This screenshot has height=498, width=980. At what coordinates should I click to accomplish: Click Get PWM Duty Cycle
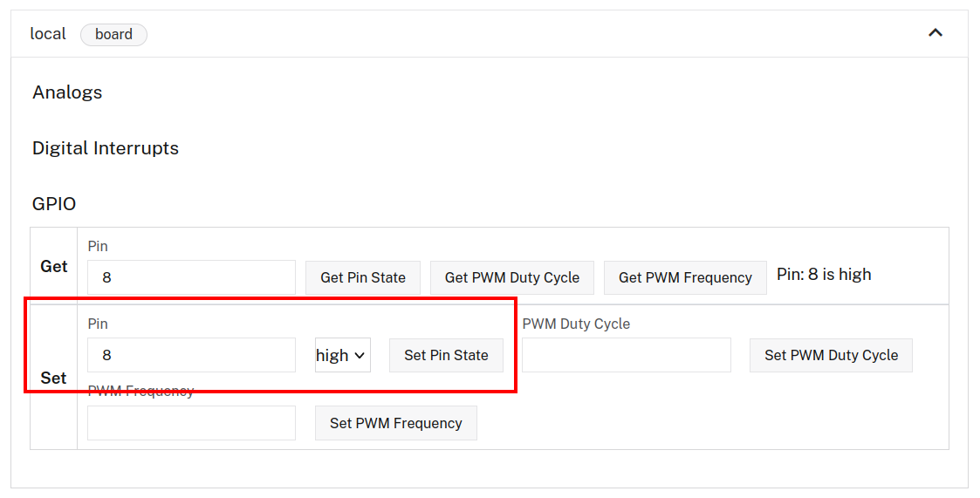[511, 277]
